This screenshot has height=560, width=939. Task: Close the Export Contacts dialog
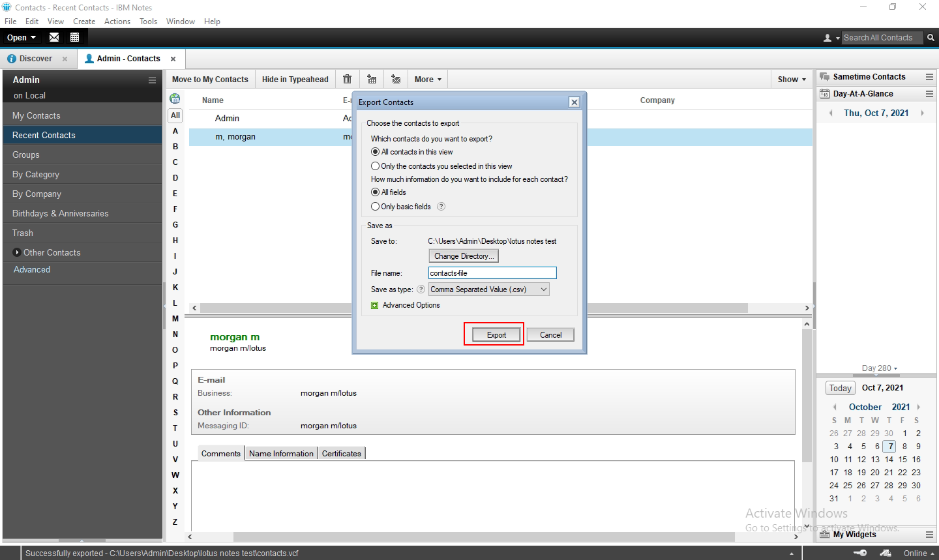tap(574, 102)
